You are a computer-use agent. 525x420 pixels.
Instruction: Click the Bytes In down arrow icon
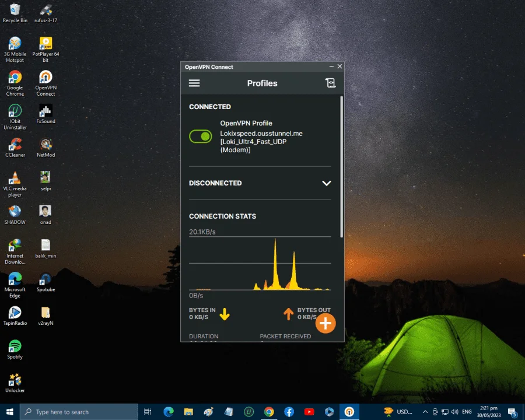pos(225,314)
